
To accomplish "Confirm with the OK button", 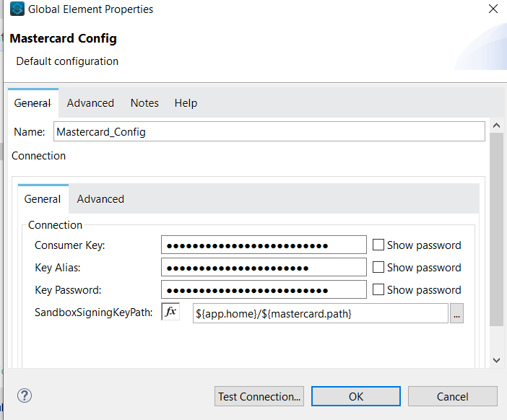I will coord(355,396).
